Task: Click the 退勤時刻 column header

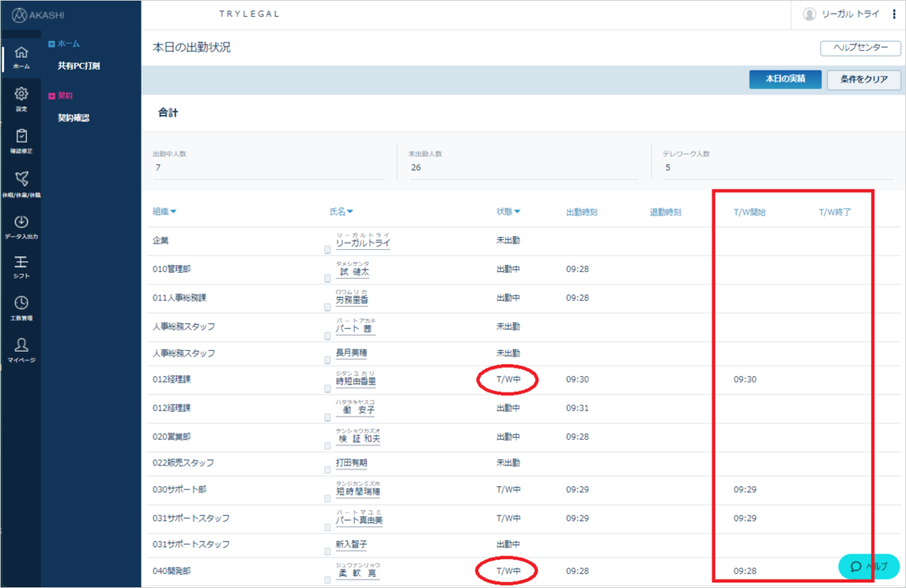Action: tap(665, 212)
